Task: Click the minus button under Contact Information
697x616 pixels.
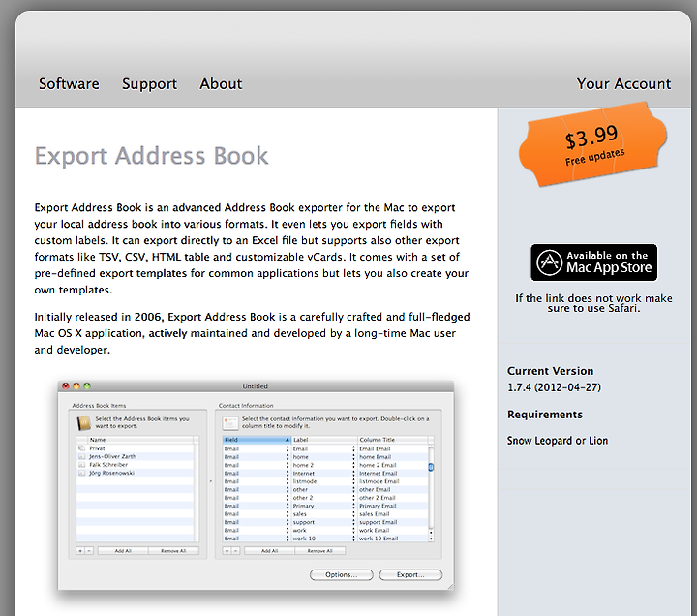Action: click(x=235, y=550)
